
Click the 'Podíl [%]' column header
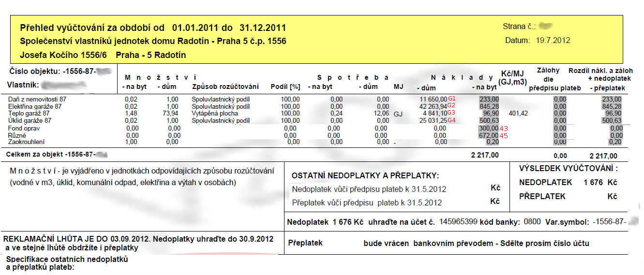tap(285, 87)
